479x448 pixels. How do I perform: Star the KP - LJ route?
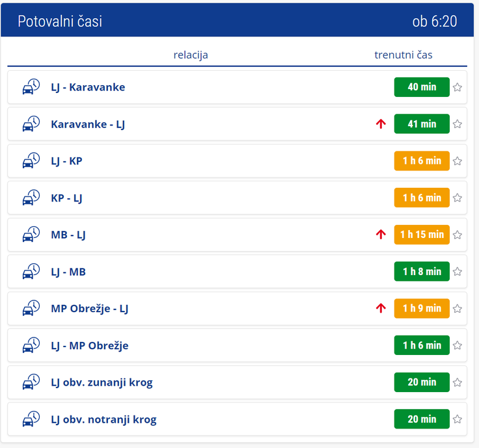458,198
